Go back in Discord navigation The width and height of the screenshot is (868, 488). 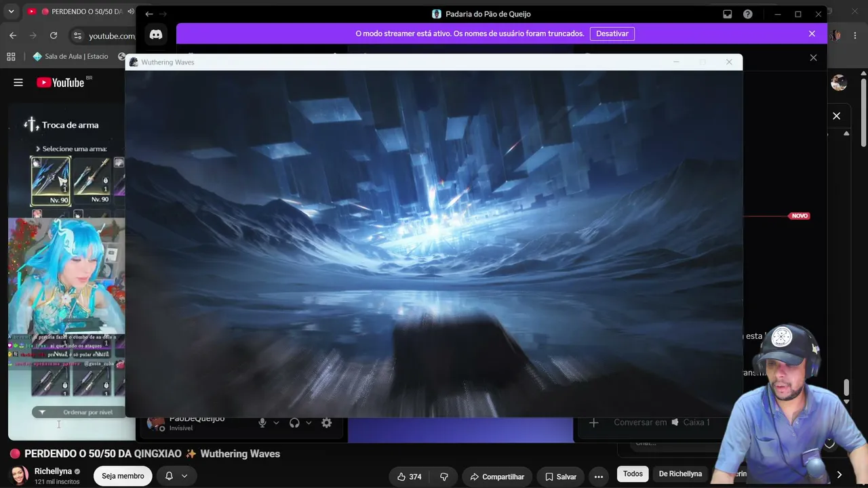click(149, 14)
